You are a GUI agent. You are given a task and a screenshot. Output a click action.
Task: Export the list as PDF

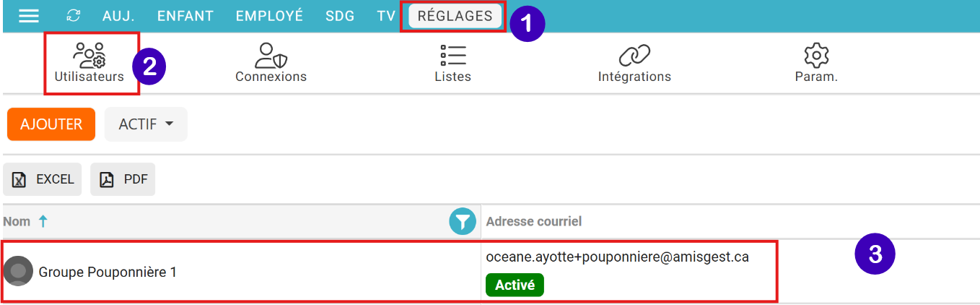[x=123, y=179]
